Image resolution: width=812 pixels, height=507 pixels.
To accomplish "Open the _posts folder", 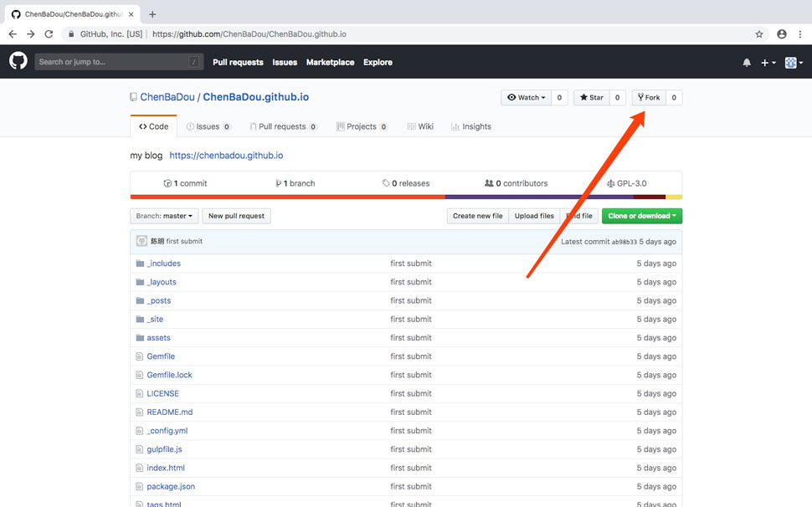I will [159, 300].
